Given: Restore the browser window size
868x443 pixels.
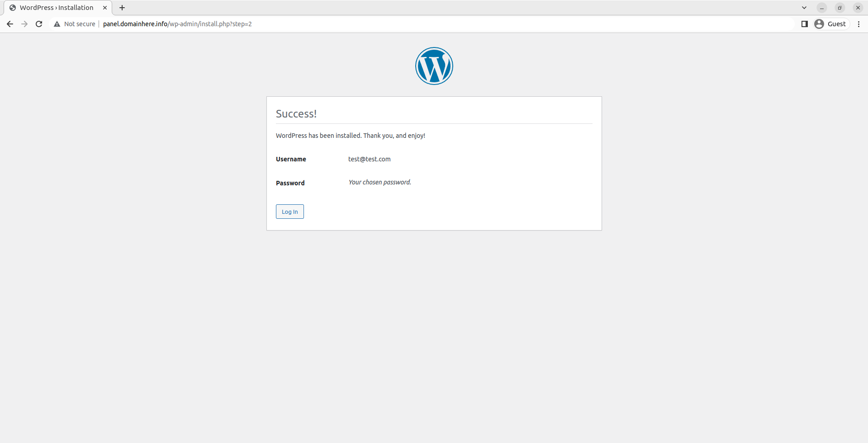Looking at the screenshot, I should (x=840, y=8).
